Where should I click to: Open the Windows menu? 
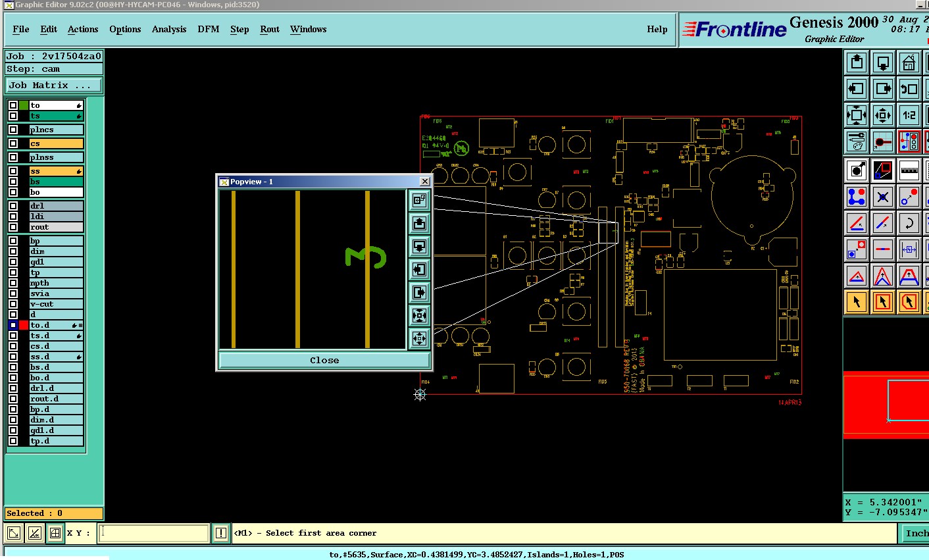[x=308, y=29]
